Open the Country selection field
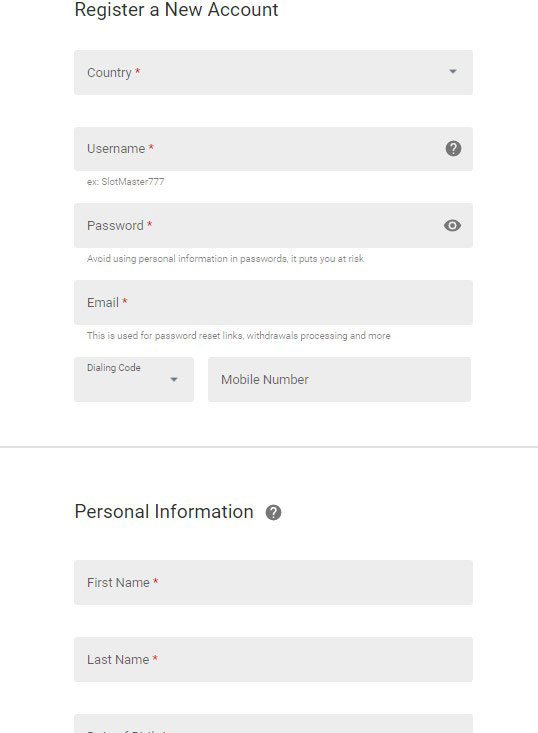 [273, 72]
